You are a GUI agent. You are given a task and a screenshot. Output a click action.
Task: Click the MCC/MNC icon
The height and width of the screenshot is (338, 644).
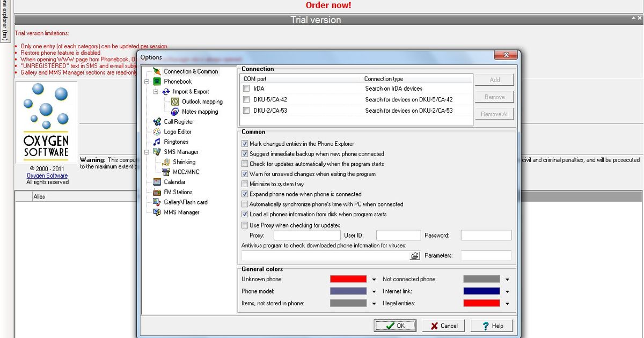coord(166,172)
